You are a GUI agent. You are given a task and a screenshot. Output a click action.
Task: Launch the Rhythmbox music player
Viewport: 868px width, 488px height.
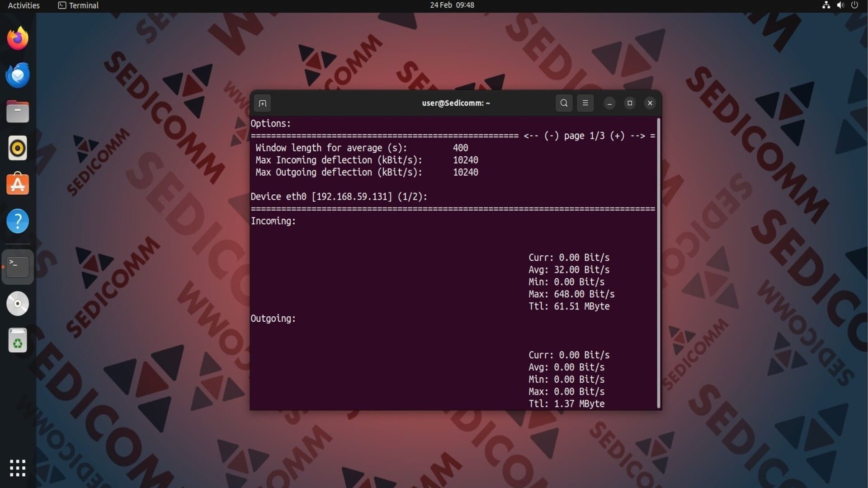(x=18, y=148)
